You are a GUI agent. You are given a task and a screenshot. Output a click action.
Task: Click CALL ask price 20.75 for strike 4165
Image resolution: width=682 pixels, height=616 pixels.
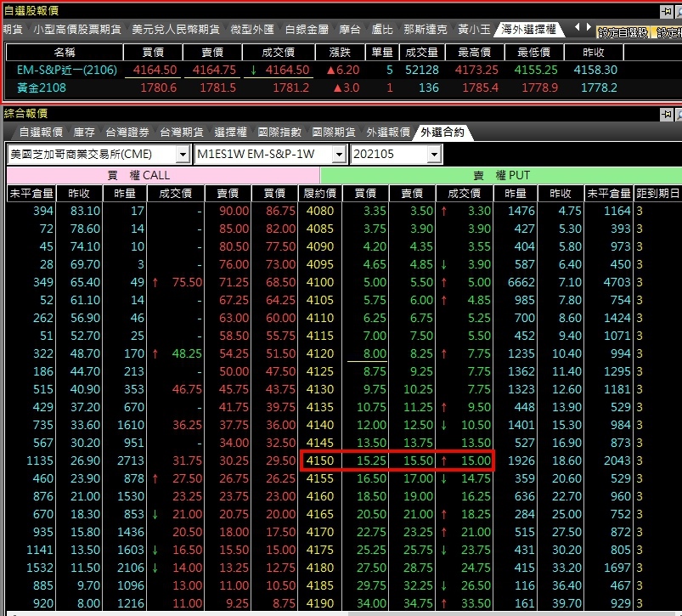(234, 514)
